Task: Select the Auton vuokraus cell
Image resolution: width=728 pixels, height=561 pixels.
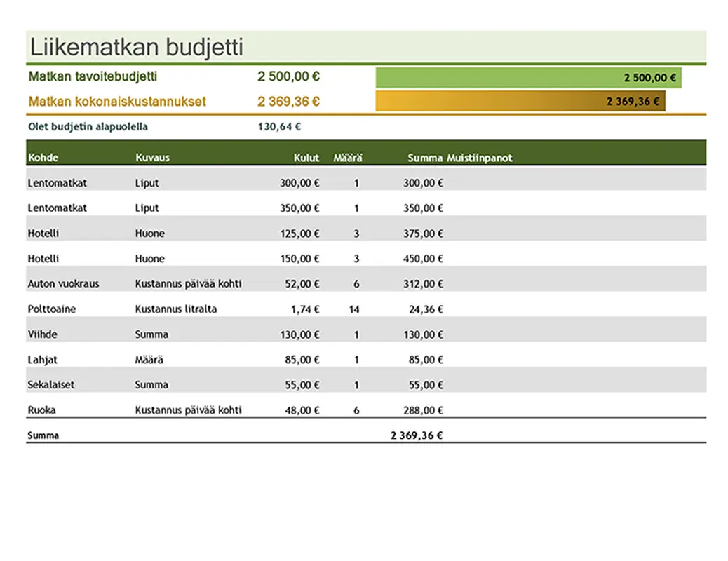Action: point(63,284)
